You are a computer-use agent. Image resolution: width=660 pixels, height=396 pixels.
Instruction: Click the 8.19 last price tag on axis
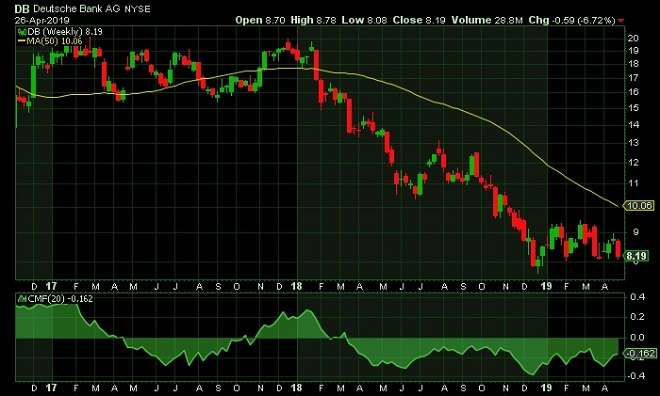coord(636,256)
